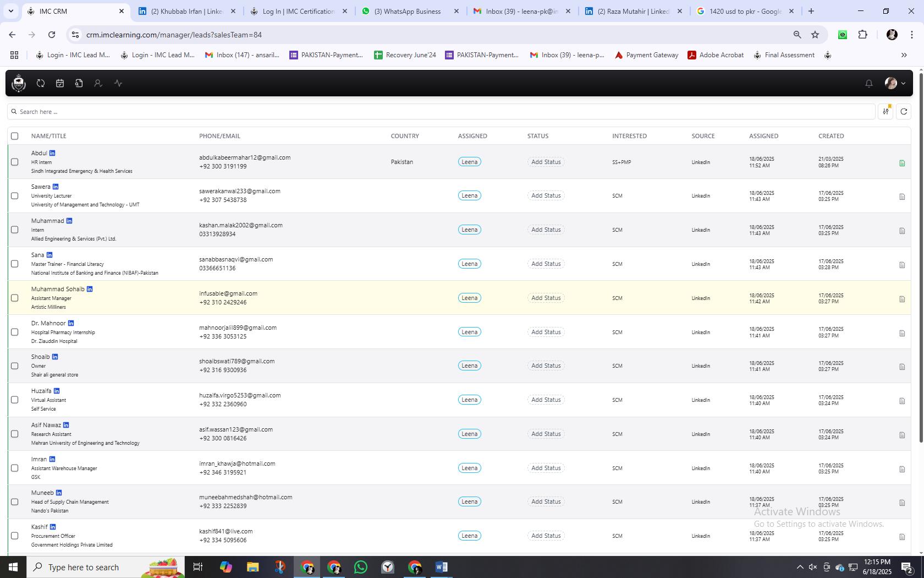Open Add Status dropdown for Huzaifa
Viewport: 924px width, 578px height.
point(546,400)
